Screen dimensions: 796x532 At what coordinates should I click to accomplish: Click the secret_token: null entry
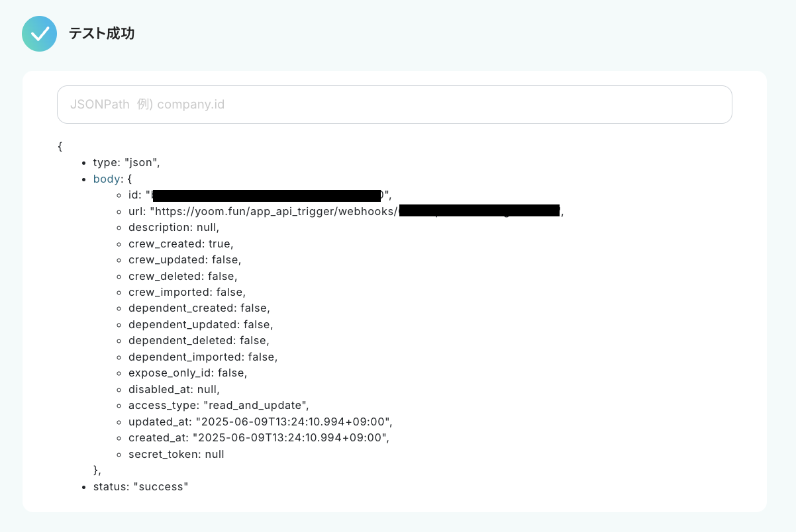click(x=176, y=454)
